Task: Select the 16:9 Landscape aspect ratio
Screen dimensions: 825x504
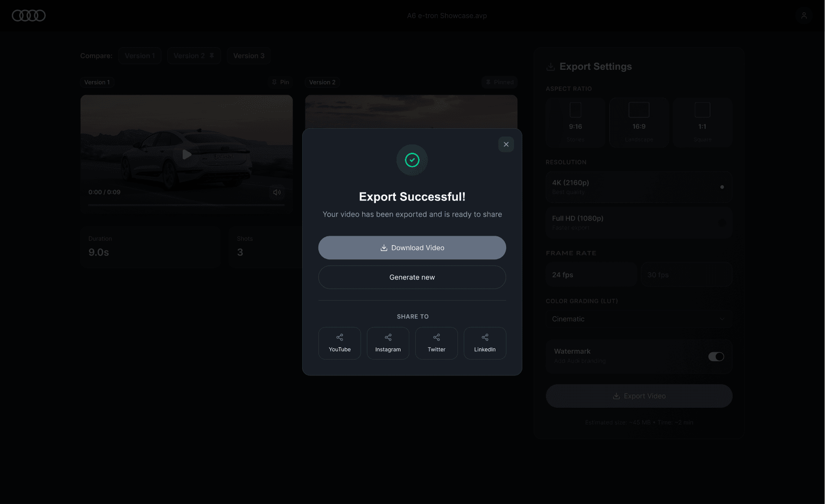Action: pos(639,122)
